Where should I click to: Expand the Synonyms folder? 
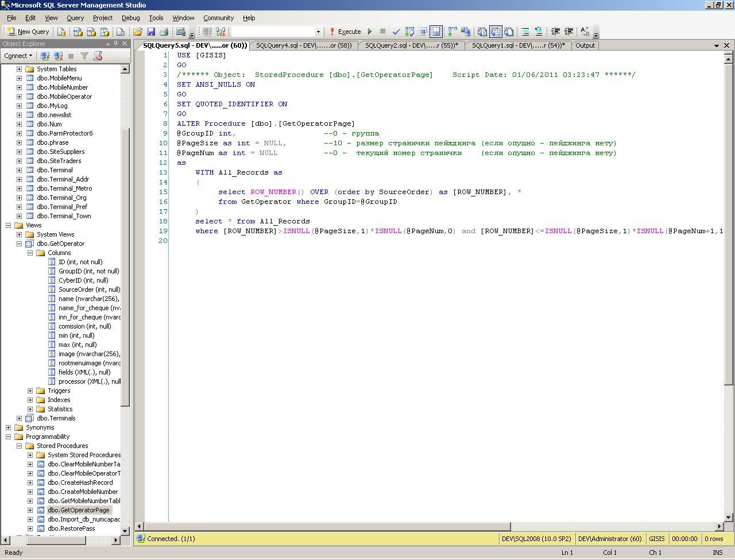(8, 427)
